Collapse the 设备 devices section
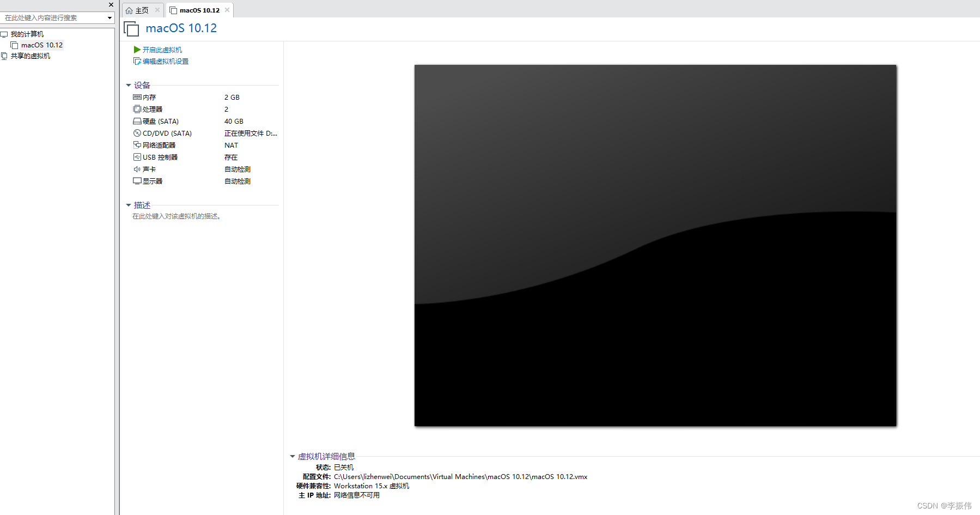980x515 pixels. pos(129,85)
